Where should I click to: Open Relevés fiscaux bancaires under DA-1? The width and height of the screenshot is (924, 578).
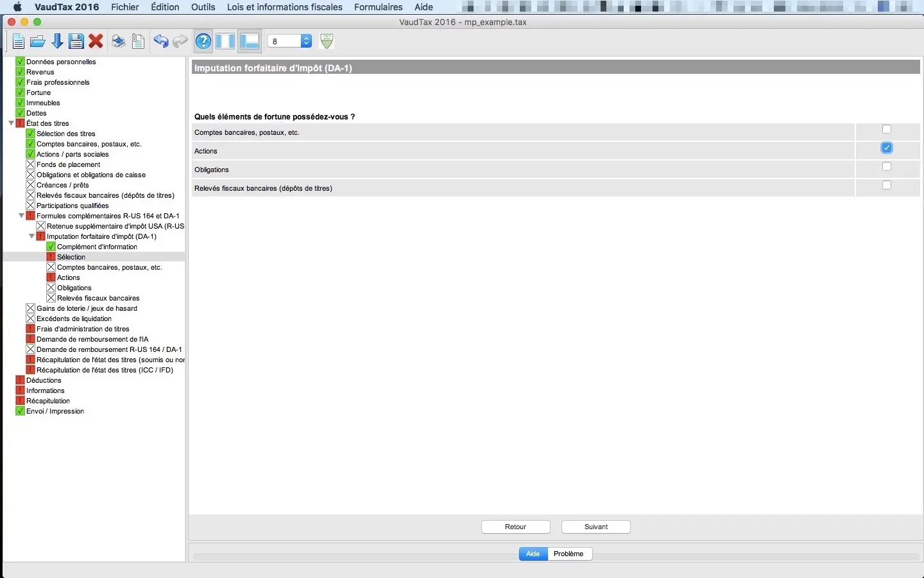tap(98, 298)
